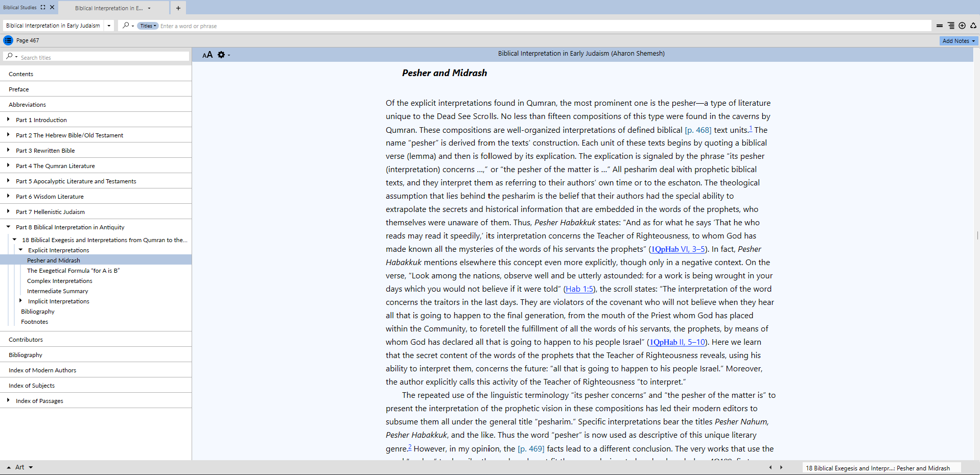Image resolution: width=980 pixels, height=475 pixels.
Task: Expand Part 3 Rewritten Bible
Action: click(8, 150)
